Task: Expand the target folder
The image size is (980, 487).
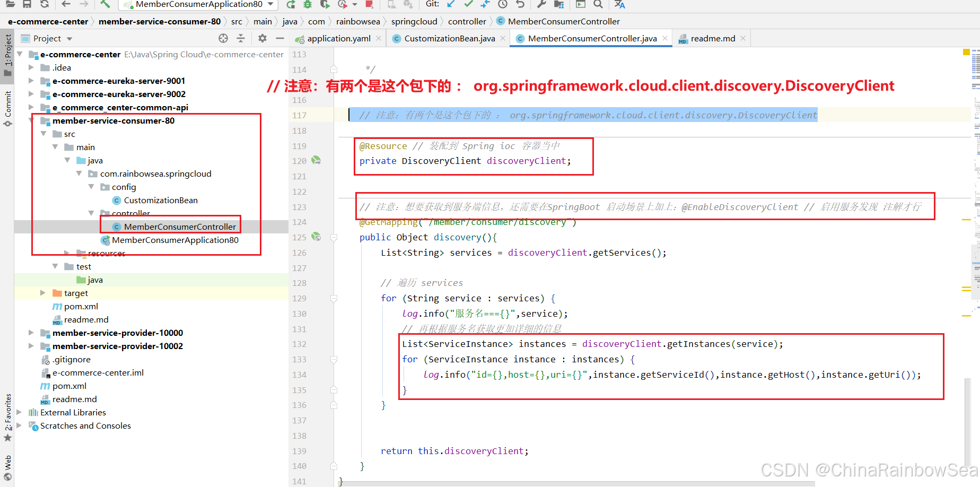Action: [x=43, y=293]
